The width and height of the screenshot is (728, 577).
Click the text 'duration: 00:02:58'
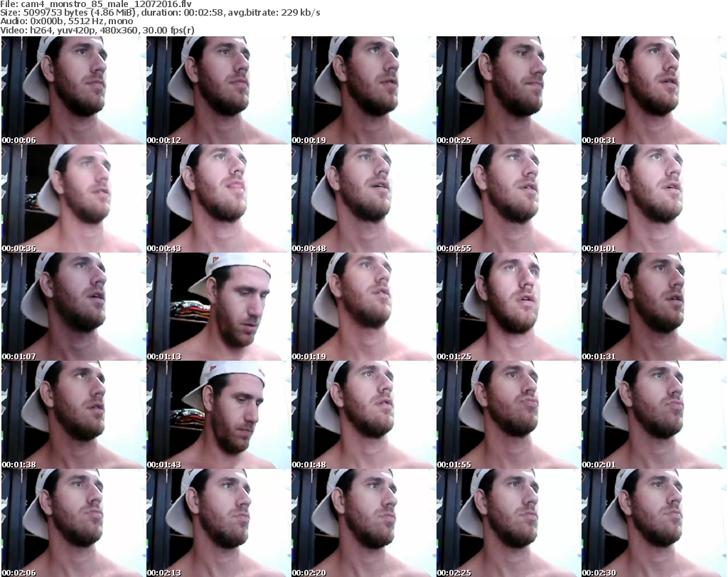coord(183,13)
